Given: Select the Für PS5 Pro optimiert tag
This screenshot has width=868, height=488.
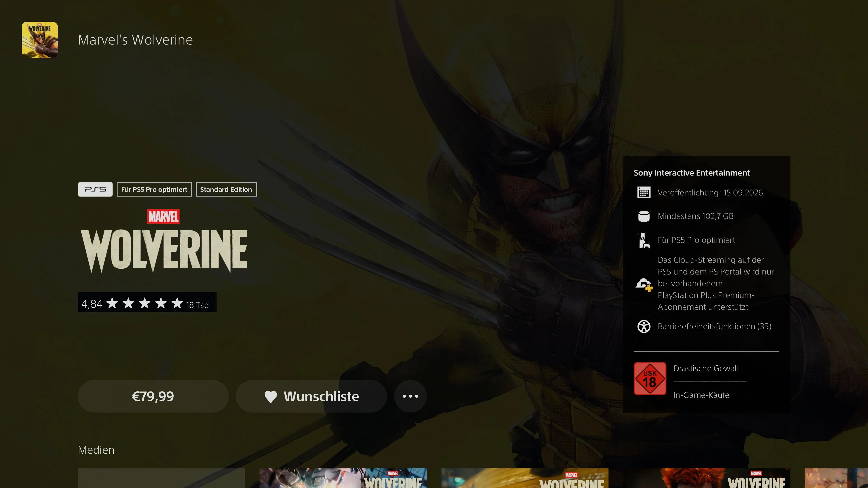Looking at the screenshot, I should pyautogui.click(x=154, y=189).
